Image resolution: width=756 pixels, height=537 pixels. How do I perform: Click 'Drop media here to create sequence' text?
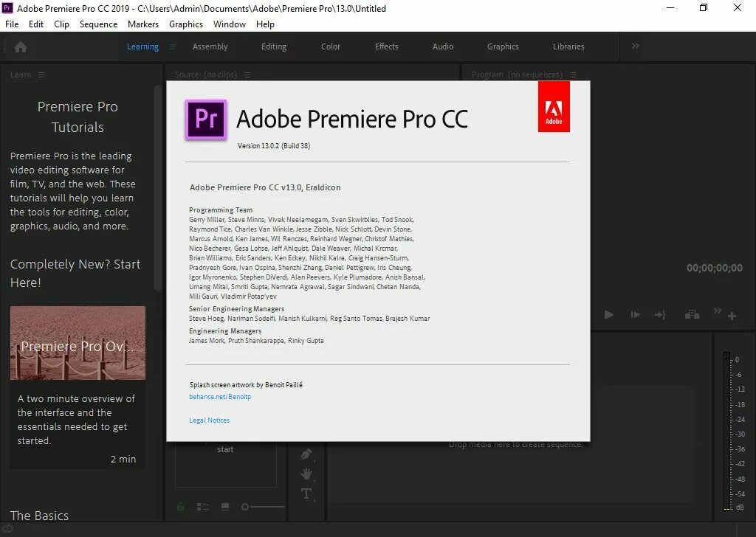516,445
